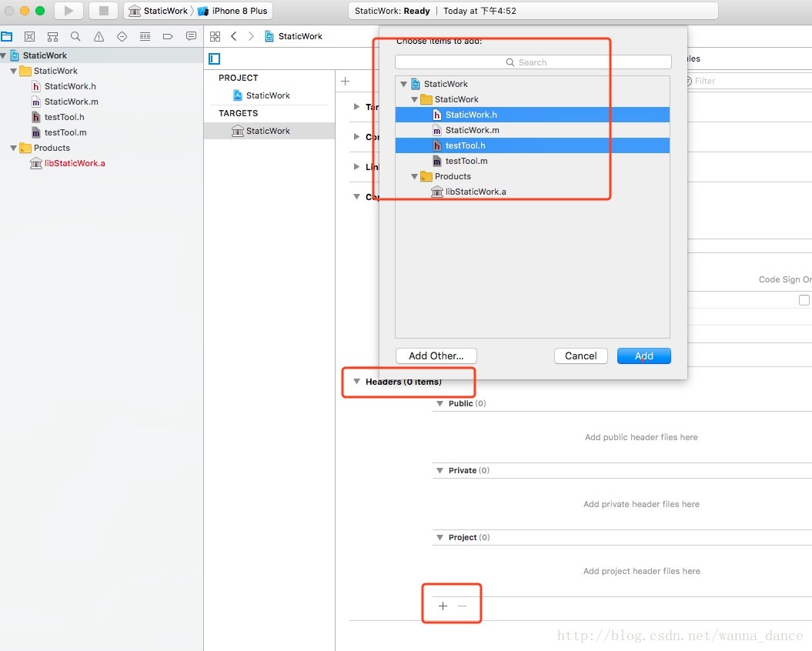812x651 pixels.
Task: Collapse the Products group in navigator
Action: [13, 148]
